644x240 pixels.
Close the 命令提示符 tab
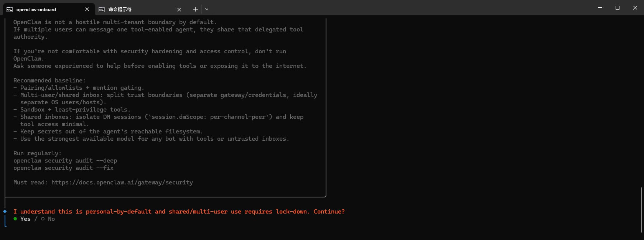pyautogui.click(x=179, y=9)
